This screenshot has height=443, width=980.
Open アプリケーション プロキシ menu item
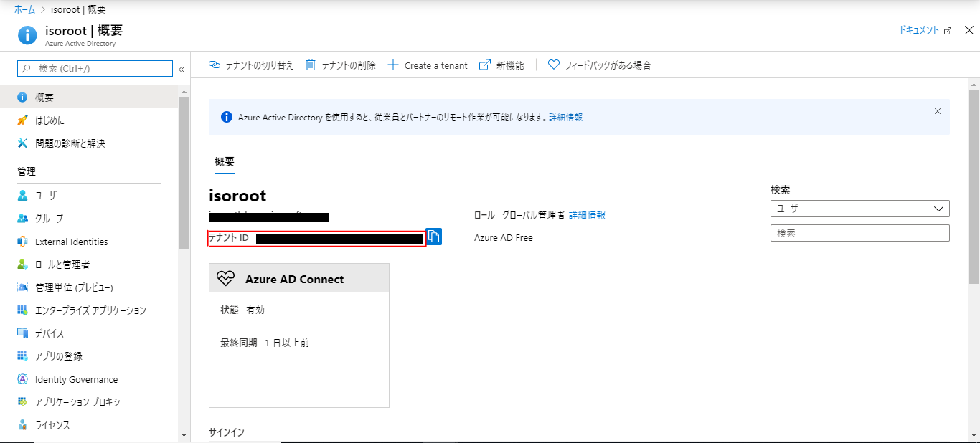coord(89,402)
